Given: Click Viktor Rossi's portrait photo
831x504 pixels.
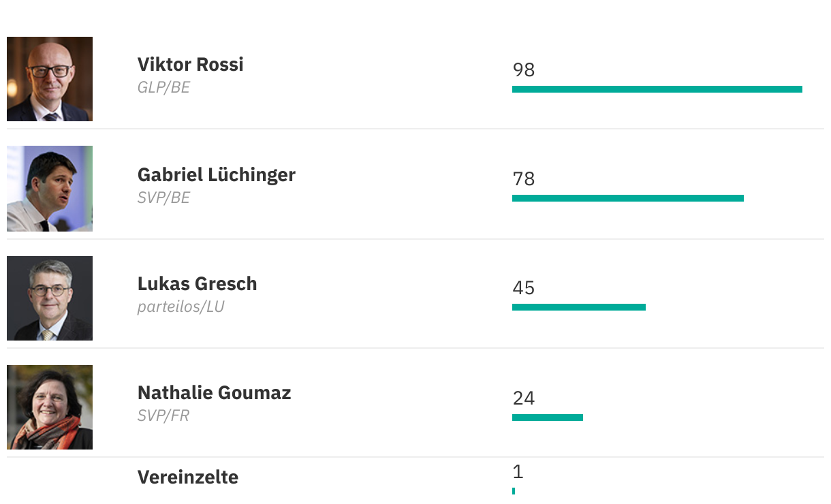Looking at the screenshot, I should (x=50, y=79).
